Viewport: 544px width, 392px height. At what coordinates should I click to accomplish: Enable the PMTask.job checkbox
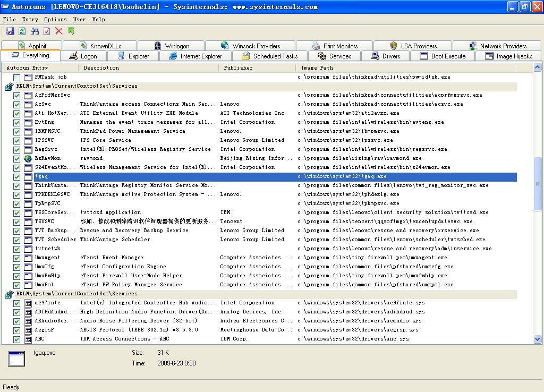click(x=17, y=77)
